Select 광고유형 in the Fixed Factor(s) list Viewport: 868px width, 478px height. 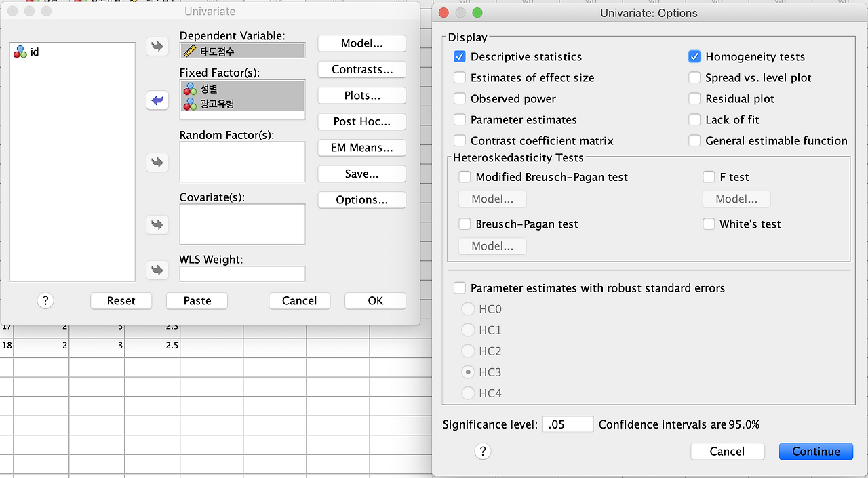tap(242, 103)
